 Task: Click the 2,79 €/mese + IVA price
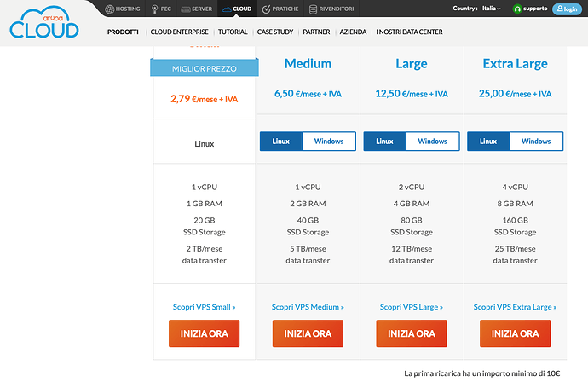click(205, 99)
